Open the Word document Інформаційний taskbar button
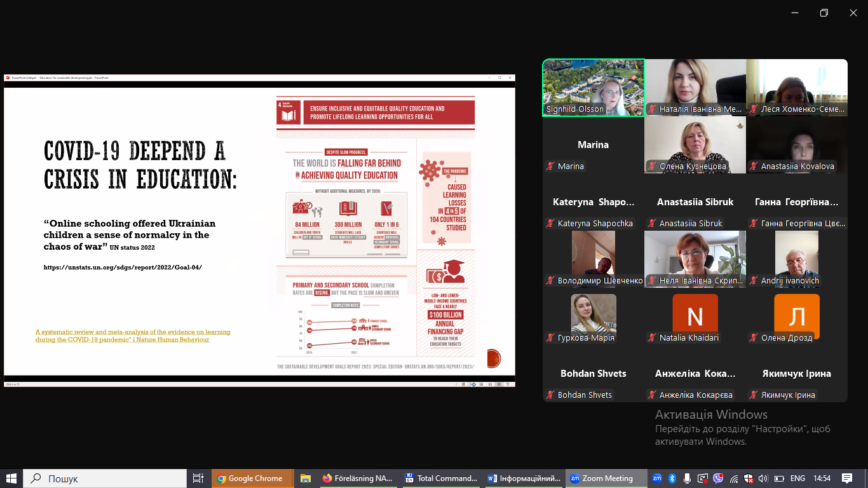 524,478
